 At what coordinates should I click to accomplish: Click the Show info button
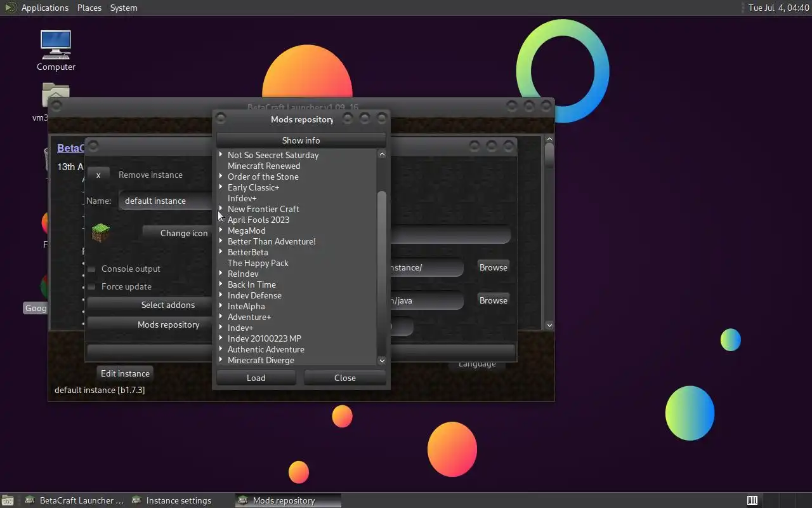(x=301, y=140)
